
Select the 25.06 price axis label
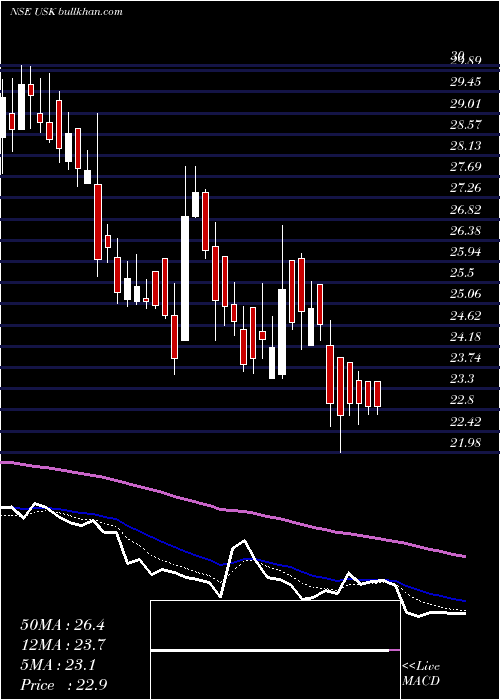[466, 294]
